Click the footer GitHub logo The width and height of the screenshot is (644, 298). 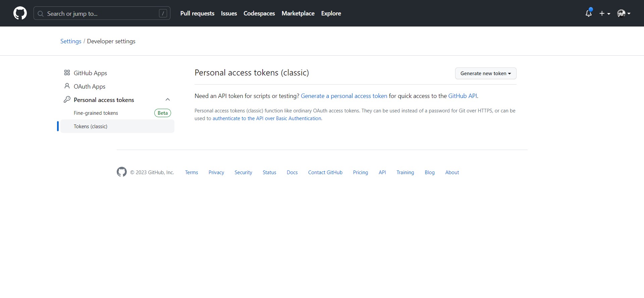(122, 172)
